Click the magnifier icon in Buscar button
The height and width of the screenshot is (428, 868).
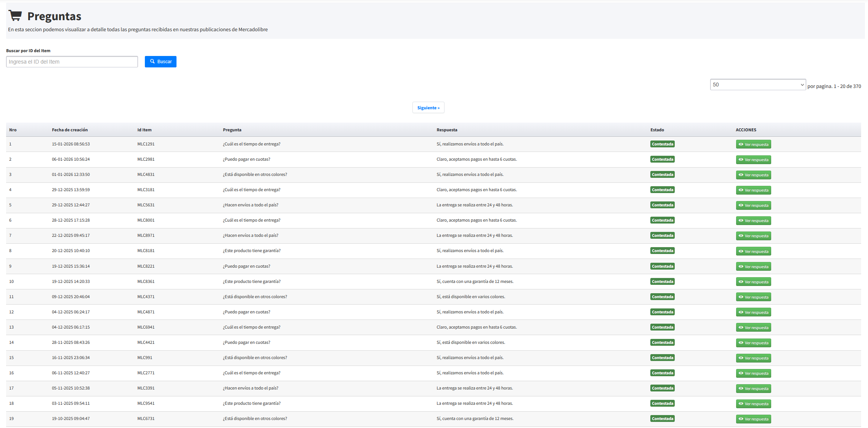pyautogui.click(x=152, y=61)
